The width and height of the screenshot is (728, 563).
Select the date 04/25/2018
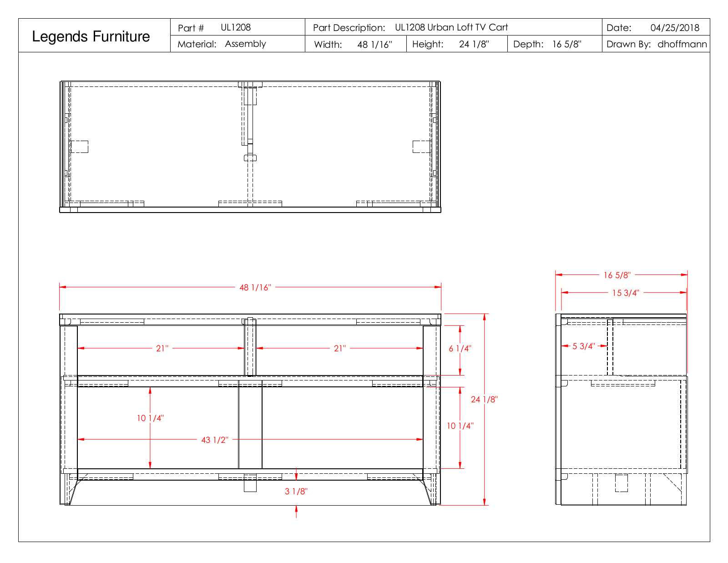coord(675,28)
